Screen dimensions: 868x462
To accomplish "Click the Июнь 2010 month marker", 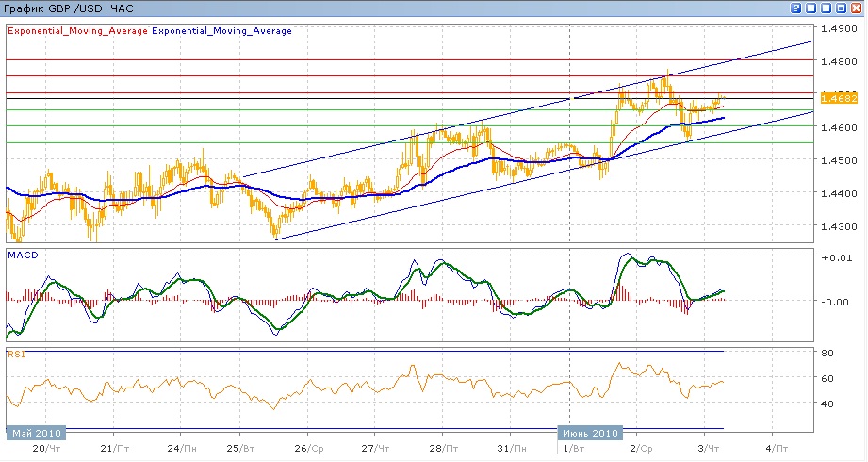I will (x=591, y=433).
